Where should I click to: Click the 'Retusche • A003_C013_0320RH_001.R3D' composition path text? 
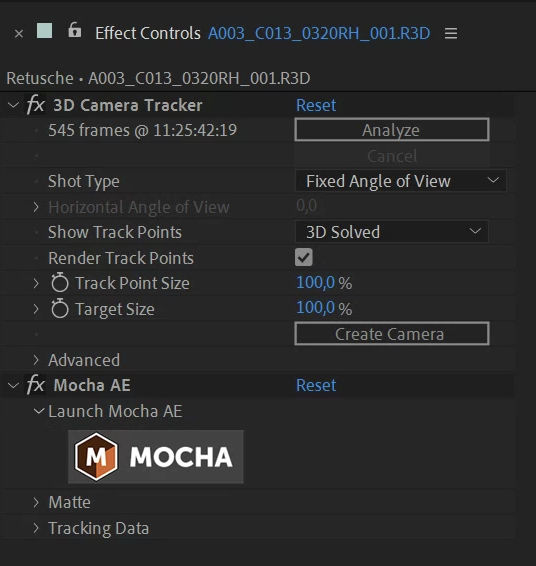tap(158, 78)
